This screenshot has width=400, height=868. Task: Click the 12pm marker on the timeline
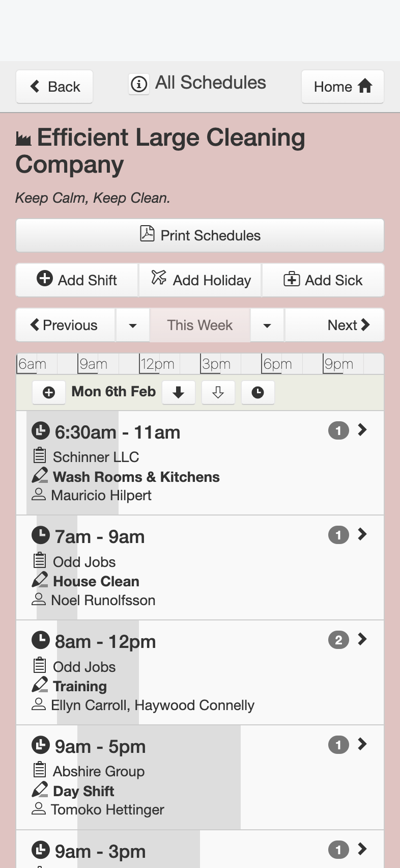coord(157,364)
